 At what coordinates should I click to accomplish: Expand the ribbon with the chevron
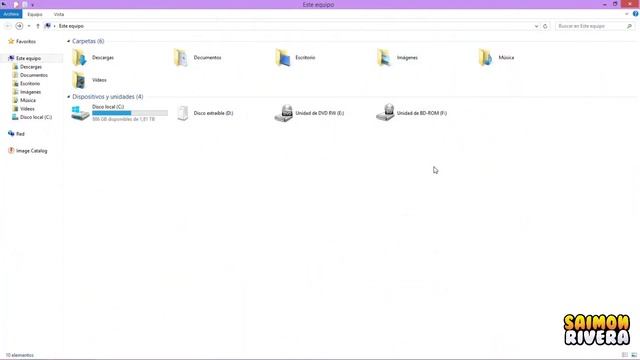tap(627, 14)
